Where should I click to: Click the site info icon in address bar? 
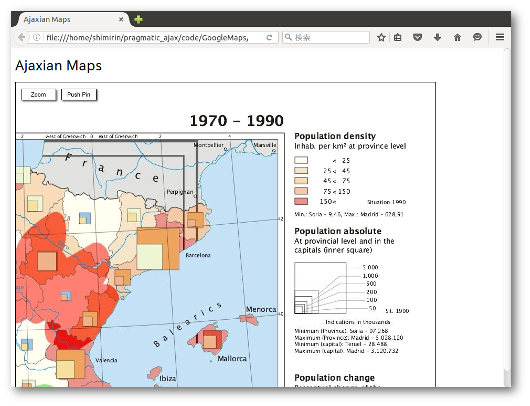pos(37,38)
